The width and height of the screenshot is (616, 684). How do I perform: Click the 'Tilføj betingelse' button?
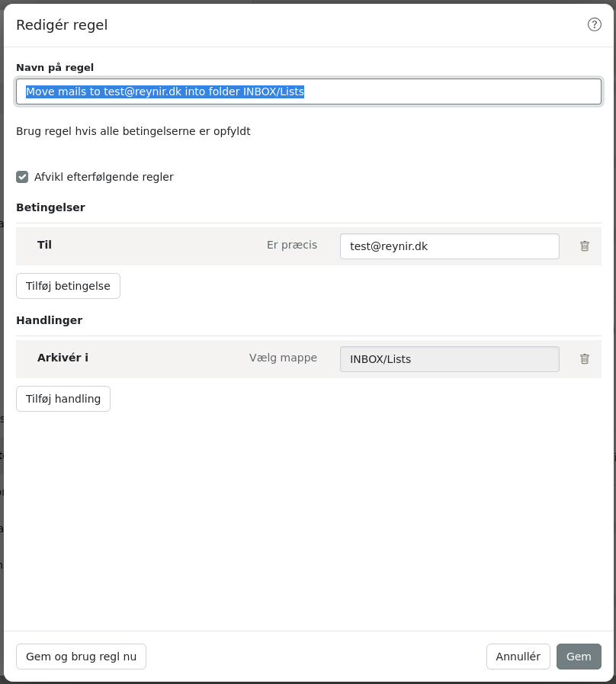point(68,286)
